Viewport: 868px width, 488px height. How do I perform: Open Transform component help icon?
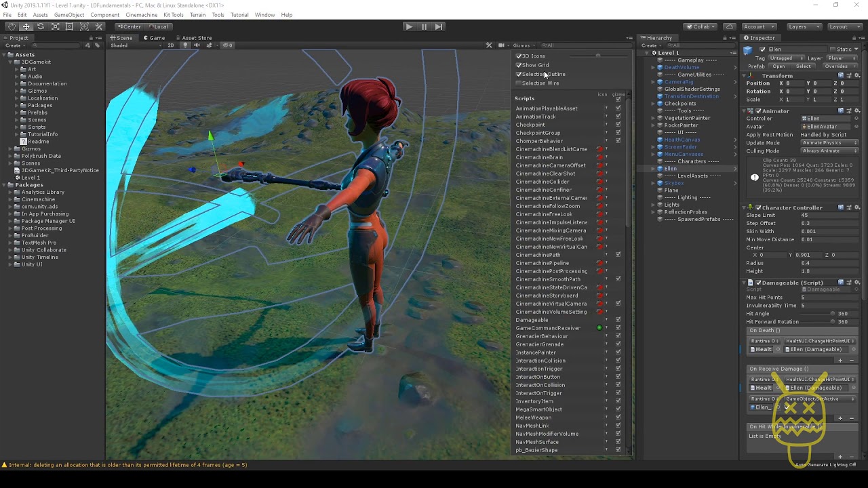point(841,76)
